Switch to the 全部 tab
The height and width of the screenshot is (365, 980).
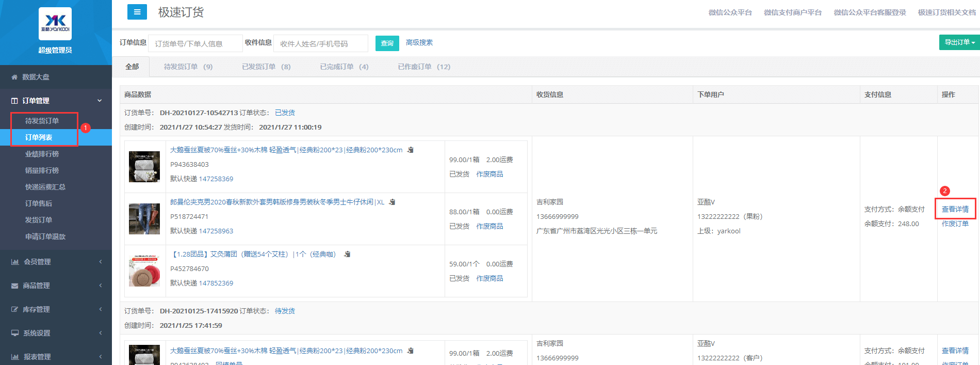[132, 67]
